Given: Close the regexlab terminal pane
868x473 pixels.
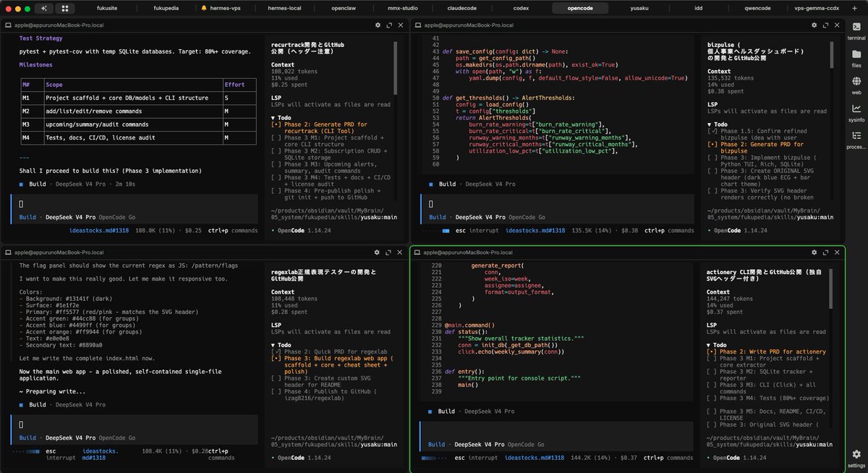Looking at the screenshot, I should (x=401, y=252).
